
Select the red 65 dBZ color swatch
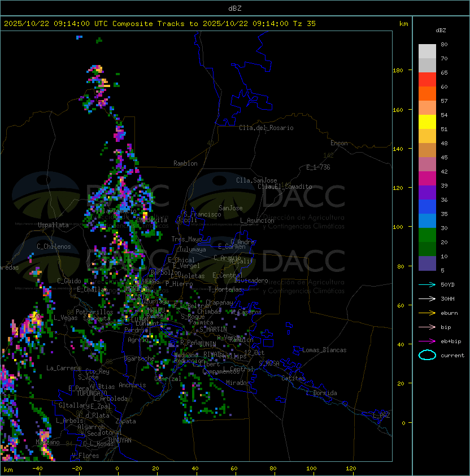coord(427,80)
